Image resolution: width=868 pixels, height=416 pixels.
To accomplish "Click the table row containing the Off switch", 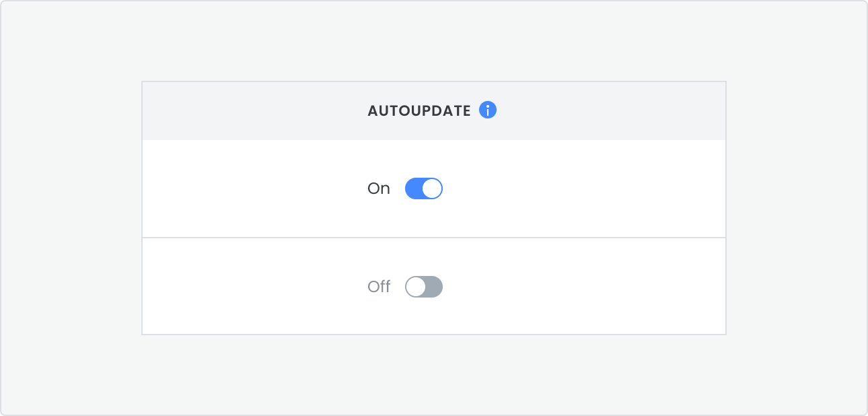I will tap(434, 286).
